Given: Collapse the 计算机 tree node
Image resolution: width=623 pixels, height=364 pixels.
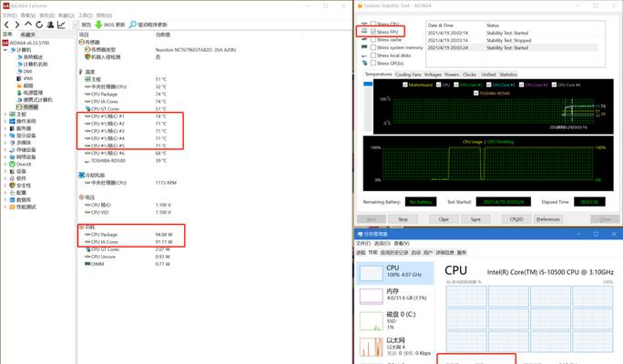Looking at the screenshot, I should click(x=5, y=50).
